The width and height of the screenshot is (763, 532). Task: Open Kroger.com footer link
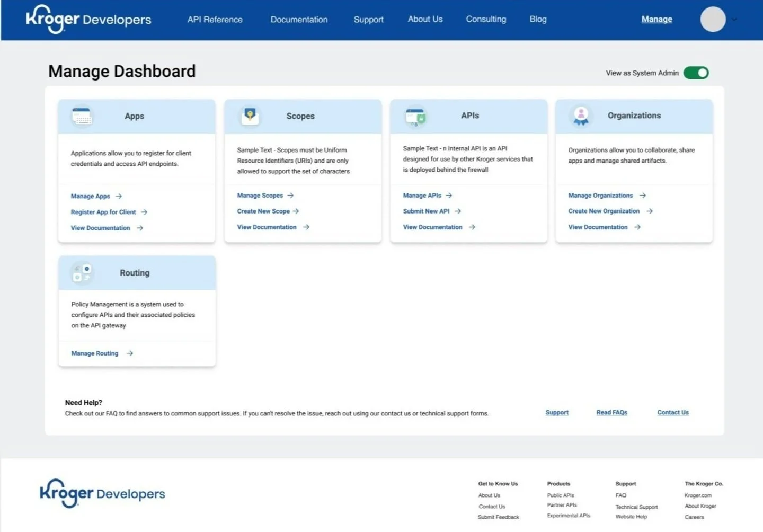coord(698,495)
